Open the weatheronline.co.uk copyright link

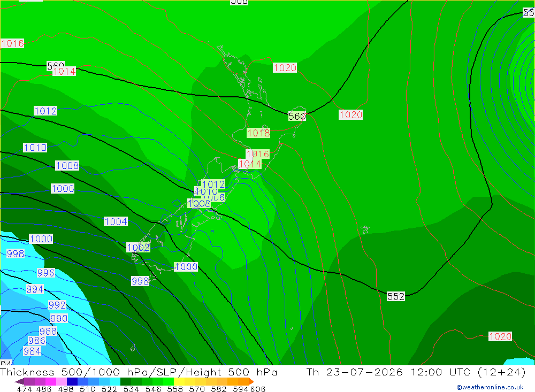tap(490, 387)
